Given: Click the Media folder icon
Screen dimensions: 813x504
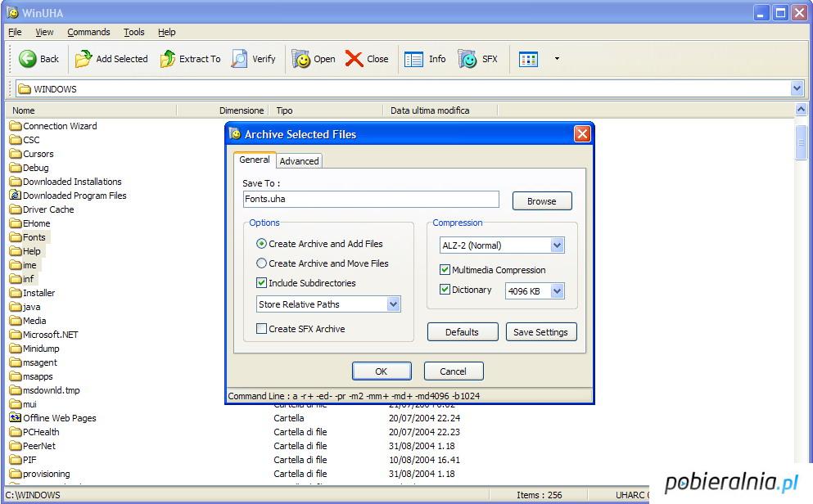Looking at the screenshot, I should (16, 321).
